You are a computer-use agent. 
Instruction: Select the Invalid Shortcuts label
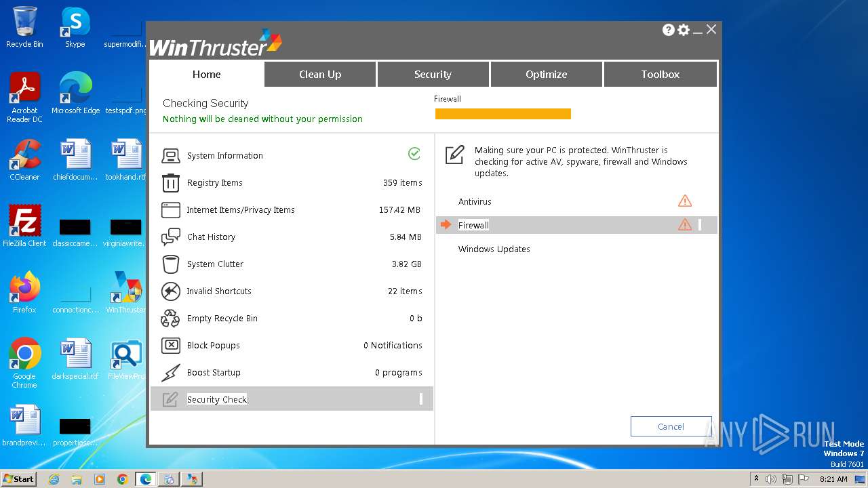pyautogui.click(x=219, y=291)
